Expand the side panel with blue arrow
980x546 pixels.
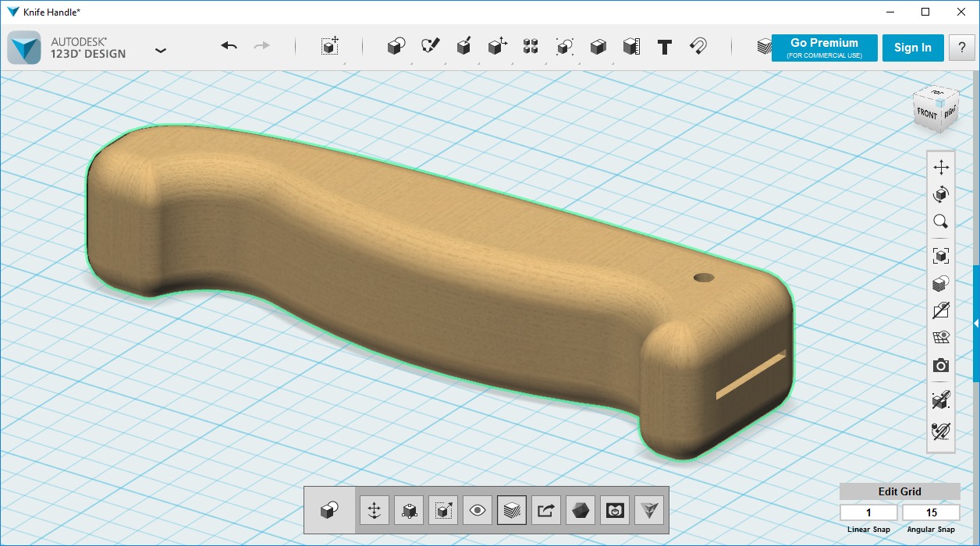click(x=976, y=323)
